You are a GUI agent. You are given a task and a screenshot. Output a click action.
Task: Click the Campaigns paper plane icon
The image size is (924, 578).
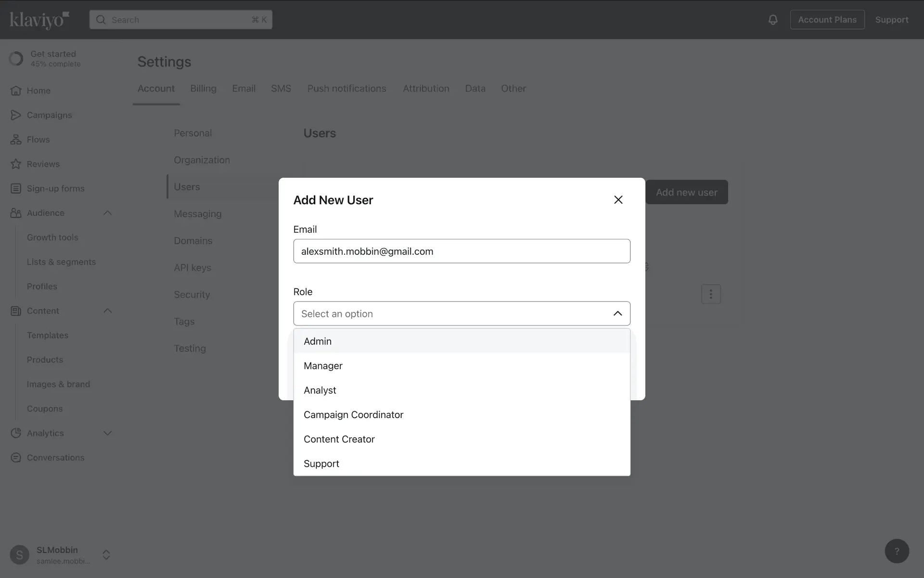[x=16, y=115]
